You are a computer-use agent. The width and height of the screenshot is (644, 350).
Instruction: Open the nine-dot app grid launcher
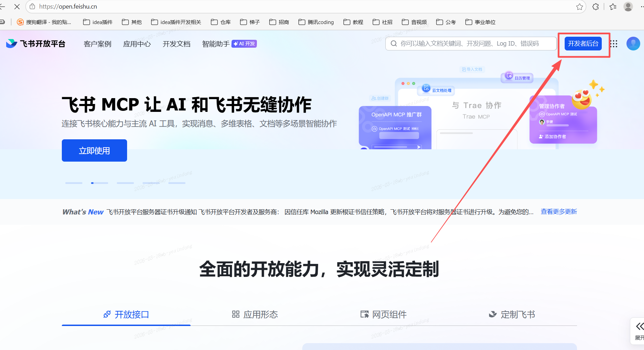coord(614,44)
